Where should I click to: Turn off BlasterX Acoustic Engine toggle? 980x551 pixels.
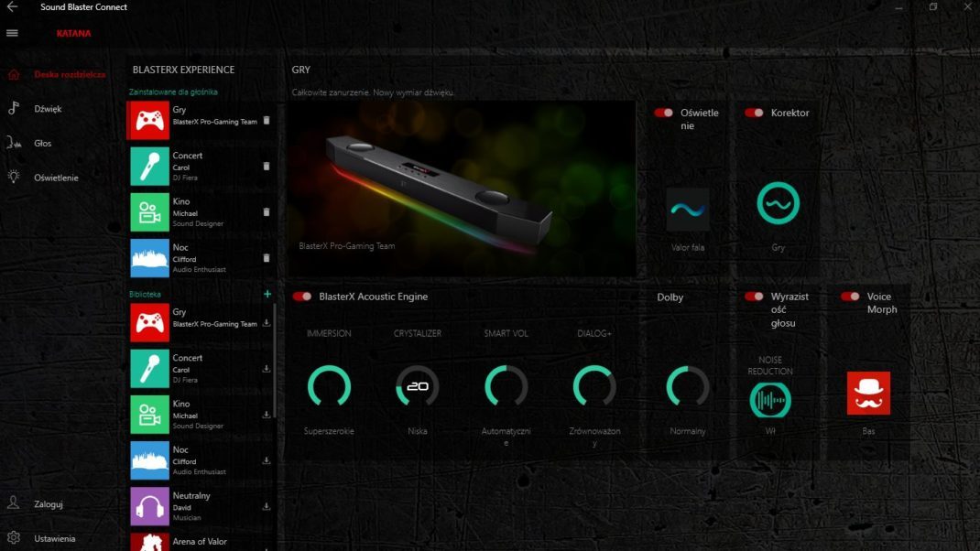tap(302, 297)
